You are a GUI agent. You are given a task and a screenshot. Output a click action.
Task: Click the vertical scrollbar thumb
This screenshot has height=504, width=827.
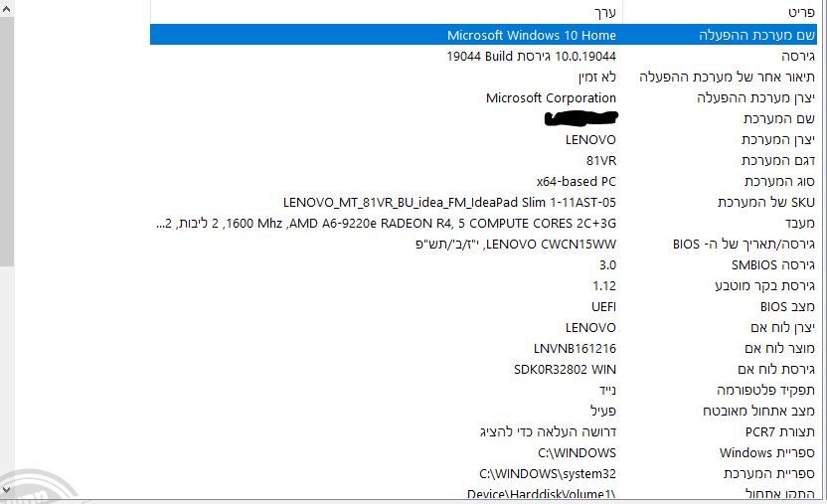coord(7,141)
